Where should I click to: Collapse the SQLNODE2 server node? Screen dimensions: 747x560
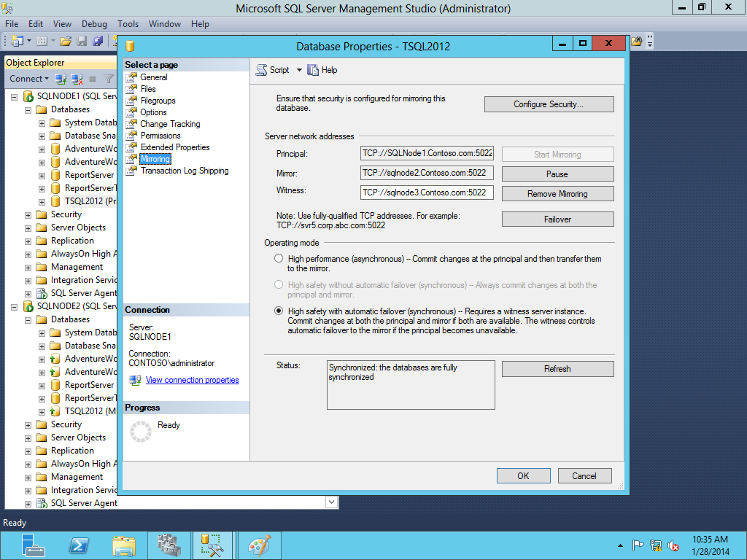[15, 307]
